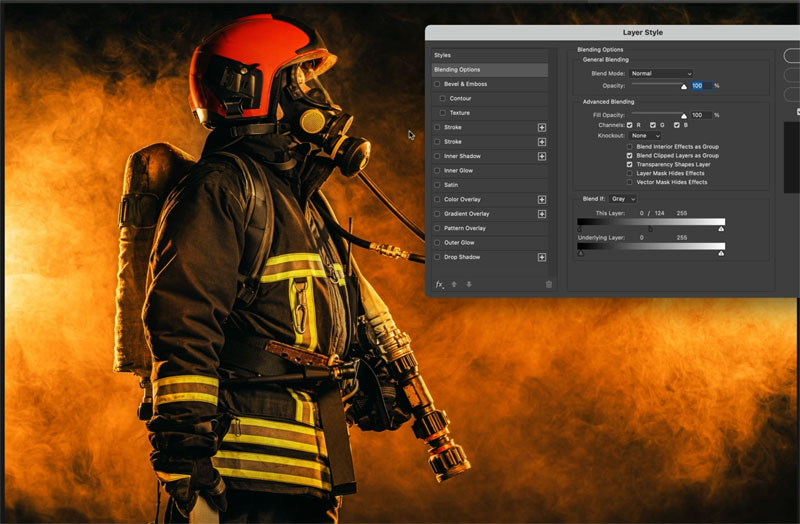800x524 pixels.
Task: Enable the Satin effect checkbox
Action: click(x=437, y=185)
